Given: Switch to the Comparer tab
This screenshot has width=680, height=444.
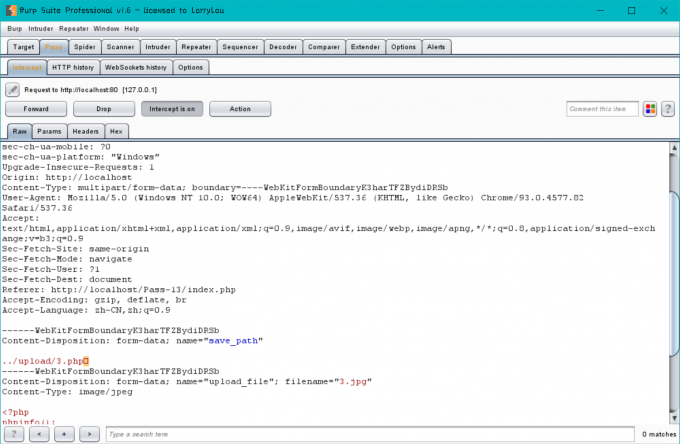Looking at the screenshot, I should coord(324,47).
